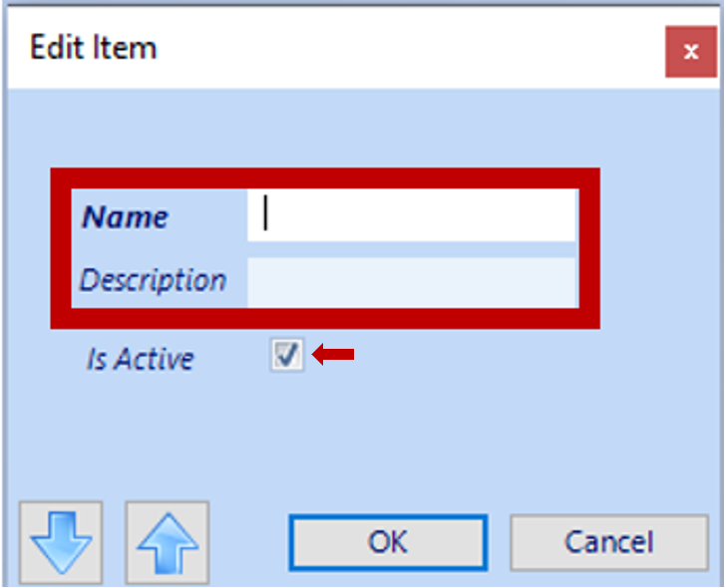
Task: Click the red arrow beside the checkbox
Action: tap(333, 355)
